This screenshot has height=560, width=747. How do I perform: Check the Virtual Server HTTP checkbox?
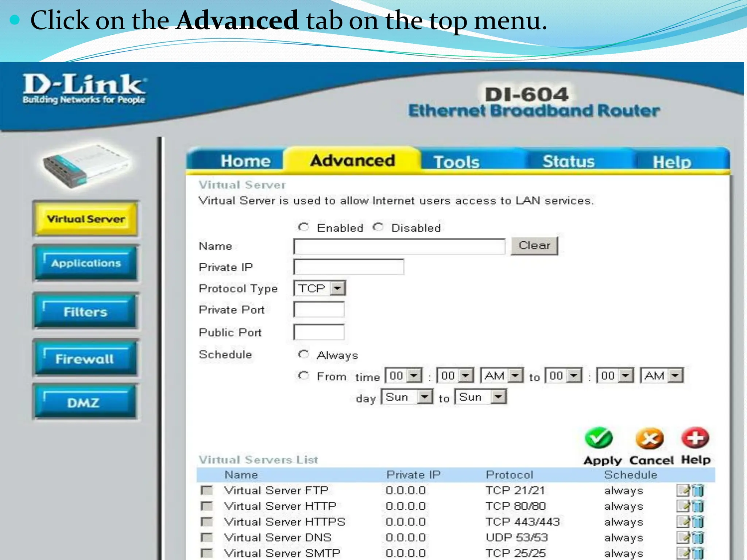point(207,506)
